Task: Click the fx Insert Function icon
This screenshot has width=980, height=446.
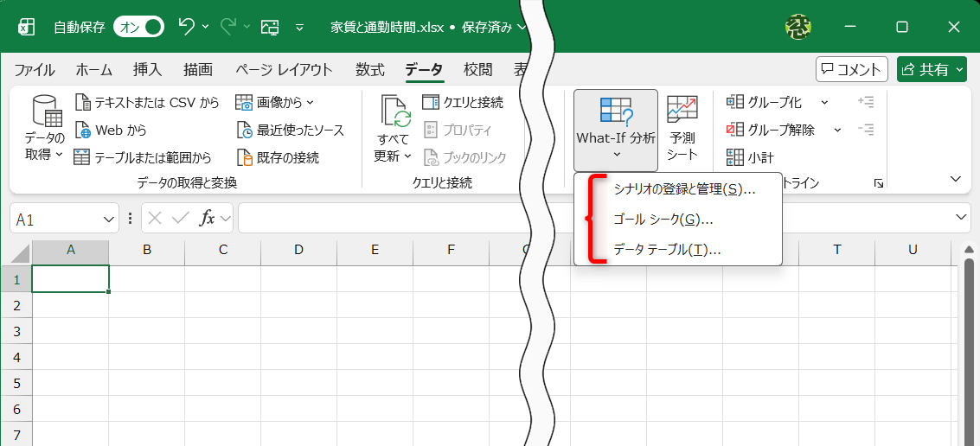Action: coord(207,218)
